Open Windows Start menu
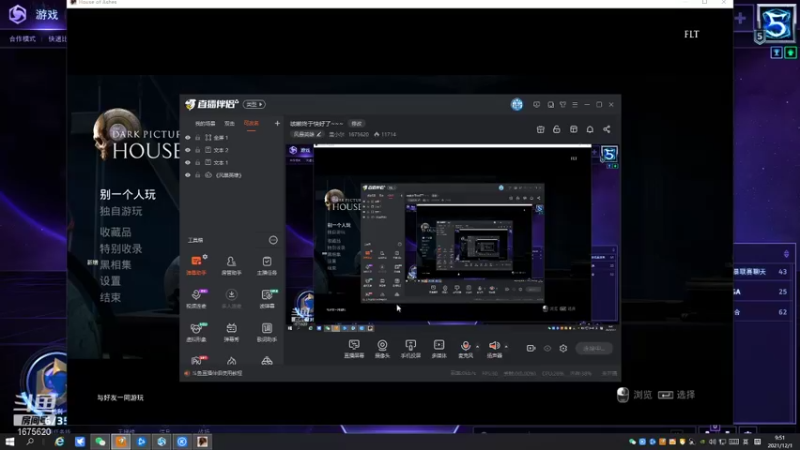800x450 pixels. pos(10,442)
